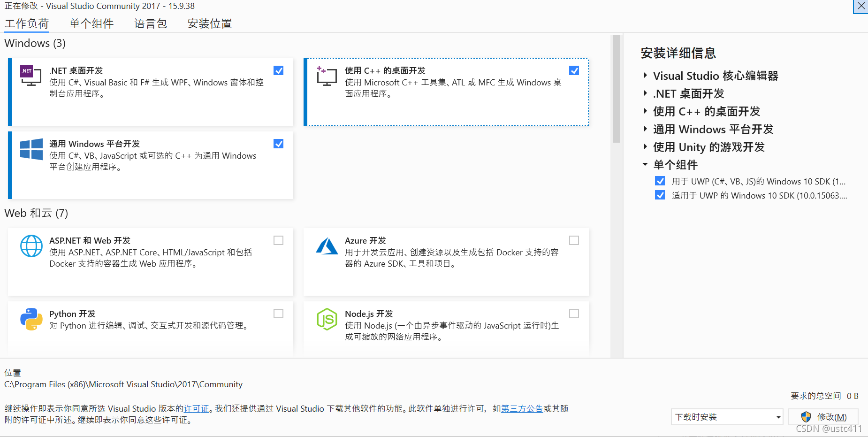Image resolution: width=868 pixels, height=437 pixels.
Task: Click the Web 和云 (7) section heading
Action: 36,213
